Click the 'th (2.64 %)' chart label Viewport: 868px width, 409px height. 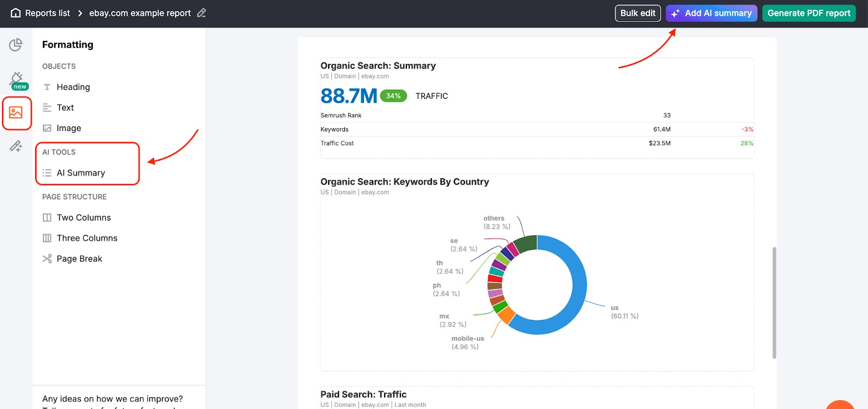click(x=450, y=267)
